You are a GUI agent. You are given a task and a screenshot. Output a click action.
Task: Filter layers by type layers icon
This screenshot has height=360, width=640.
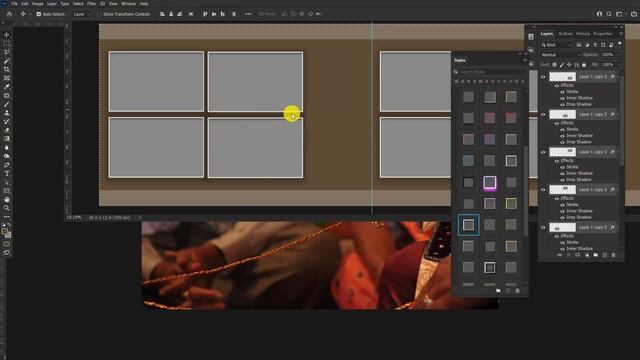595,45
